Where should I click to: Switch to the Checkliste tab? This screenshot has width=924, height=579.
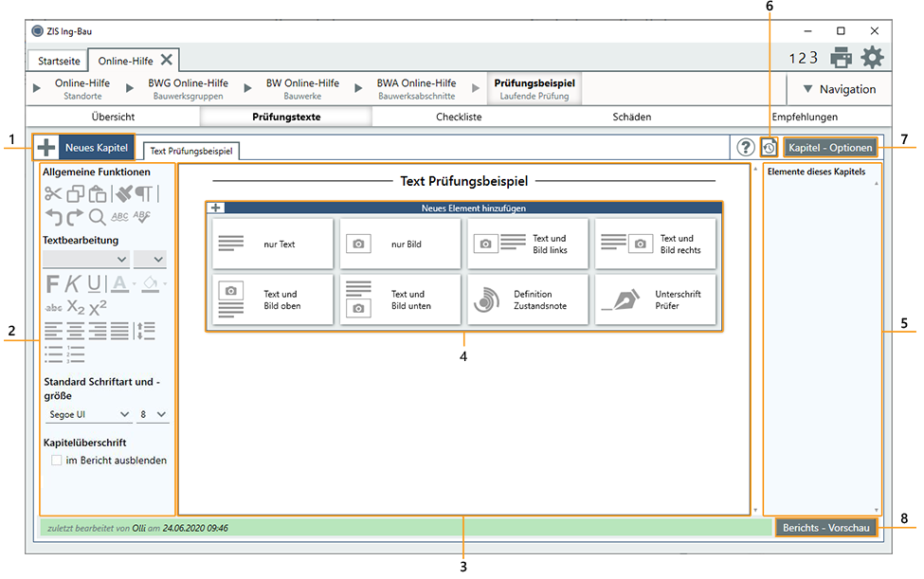click(x=459, y=118)
